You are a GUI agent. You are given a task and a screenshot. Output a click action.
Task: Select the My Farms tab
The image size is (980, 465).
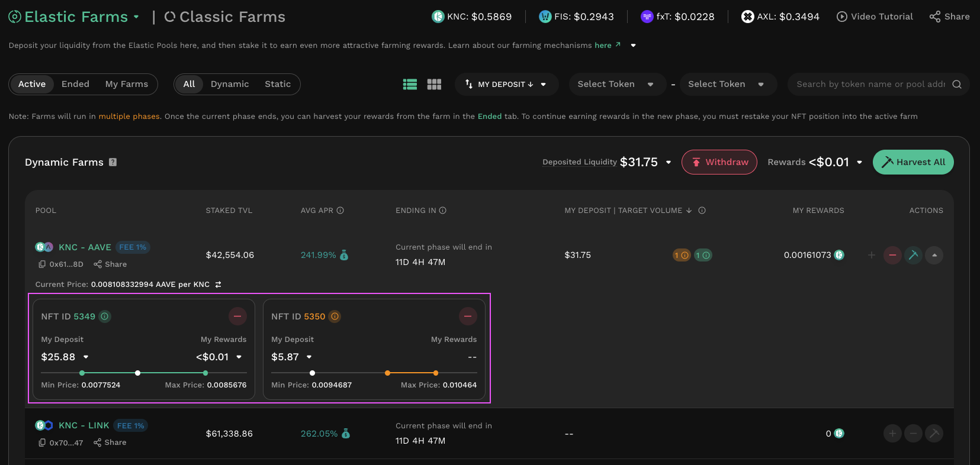coord(127,84)
